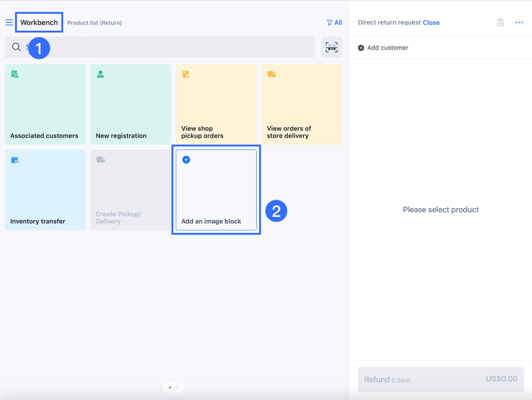Open the hamburger navigation menu
The image size is (532, 400).
coord(9,23)
